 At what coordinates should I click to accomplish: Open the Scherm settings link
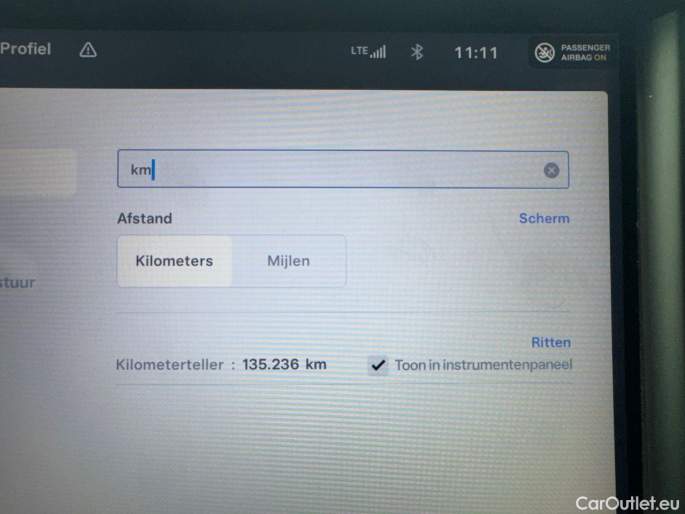[544, 218]
